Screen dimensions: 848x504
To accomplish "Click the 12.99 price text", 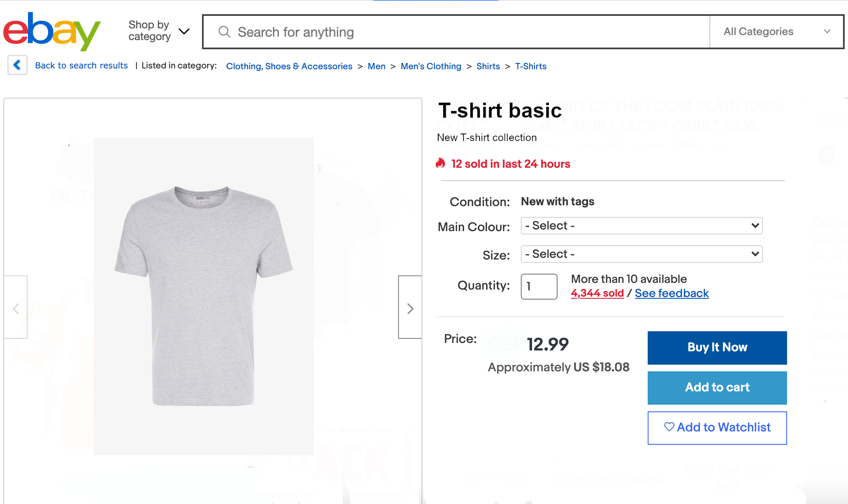I will (x=548, y=344).
